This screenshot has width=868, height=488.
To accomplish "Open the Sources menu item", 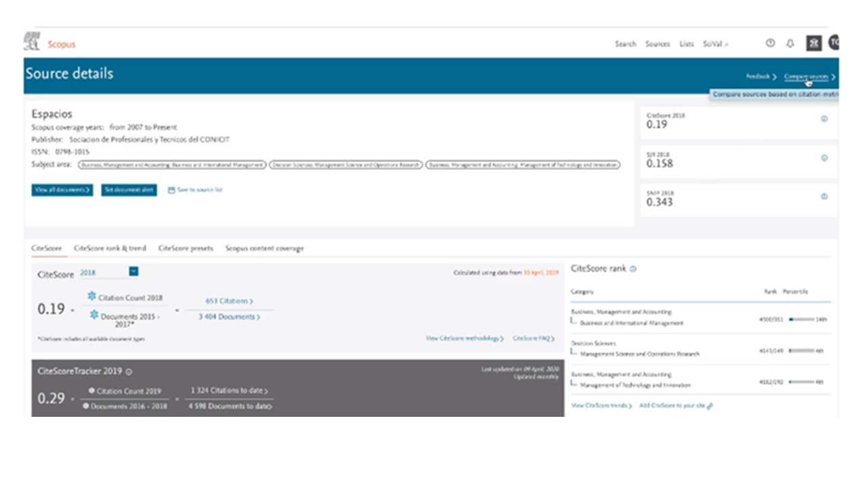I will pos(657,44).
